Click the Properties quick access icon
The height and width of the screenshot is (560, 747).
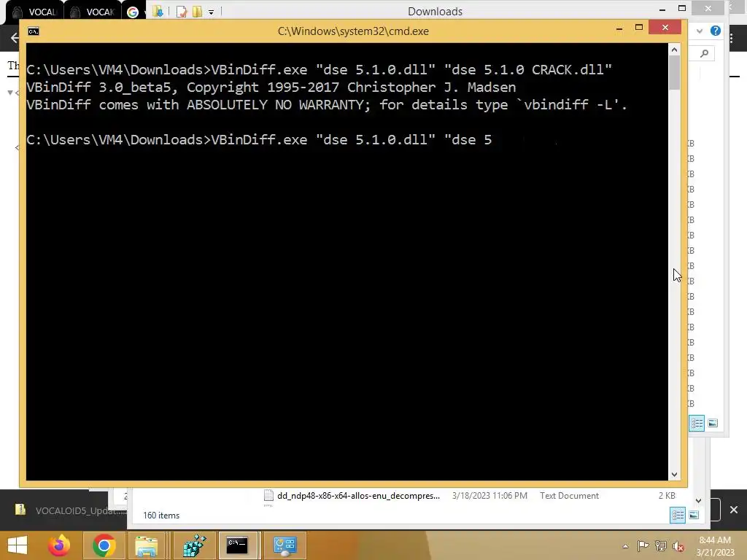tap(182, 12)
